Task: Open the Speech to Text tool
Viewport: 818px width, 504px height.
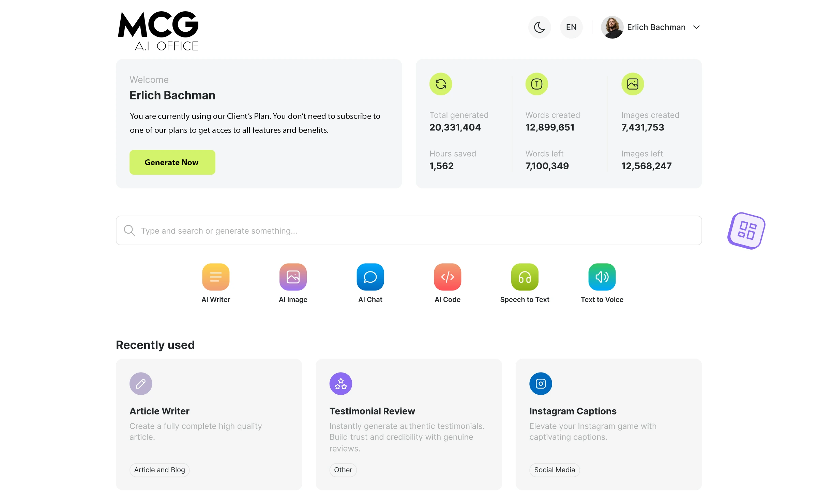Action: coord(525,277)
